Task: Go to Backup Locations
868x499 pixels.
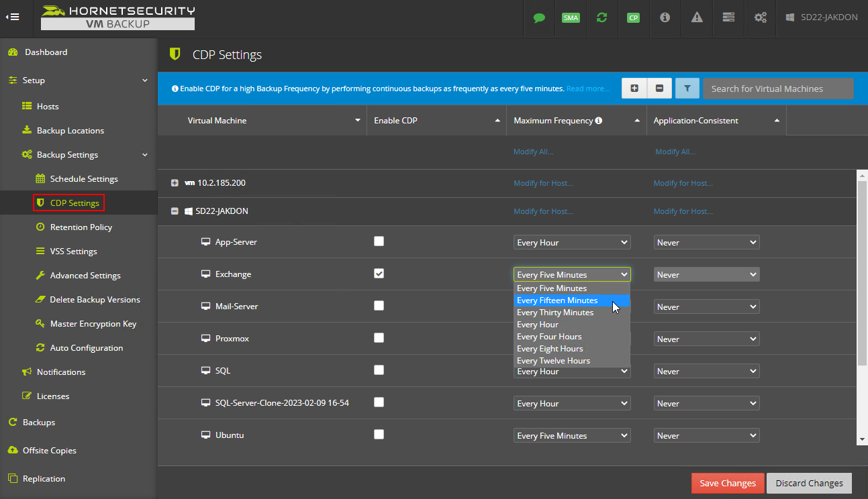Action: point(70,131)
